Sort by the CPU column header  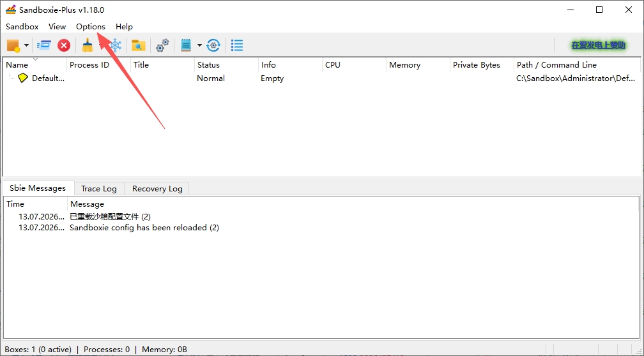tap(354, 65)
